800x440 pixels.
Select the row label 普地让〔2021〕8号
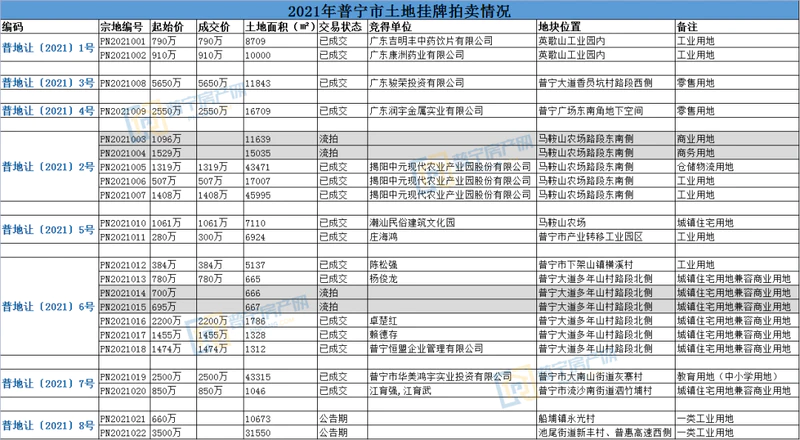(x=49, y=424)
